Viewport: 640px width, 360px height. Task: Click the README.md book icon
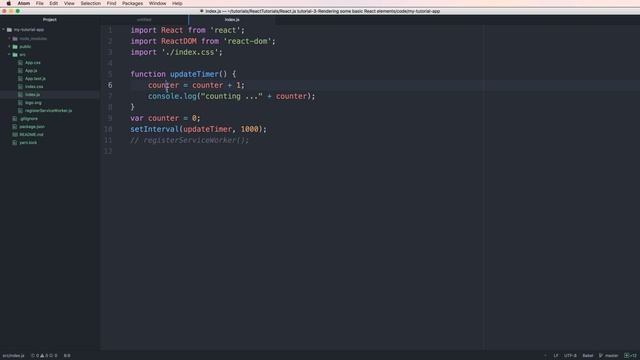[x=15, y=135]
